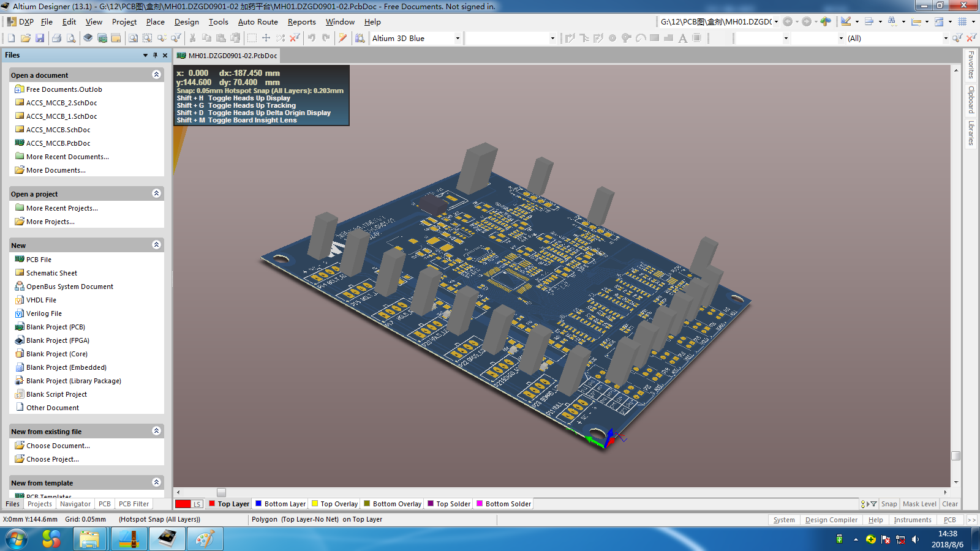Click the Cut scissors icon
980x551 pixels.
coord(192,38)
